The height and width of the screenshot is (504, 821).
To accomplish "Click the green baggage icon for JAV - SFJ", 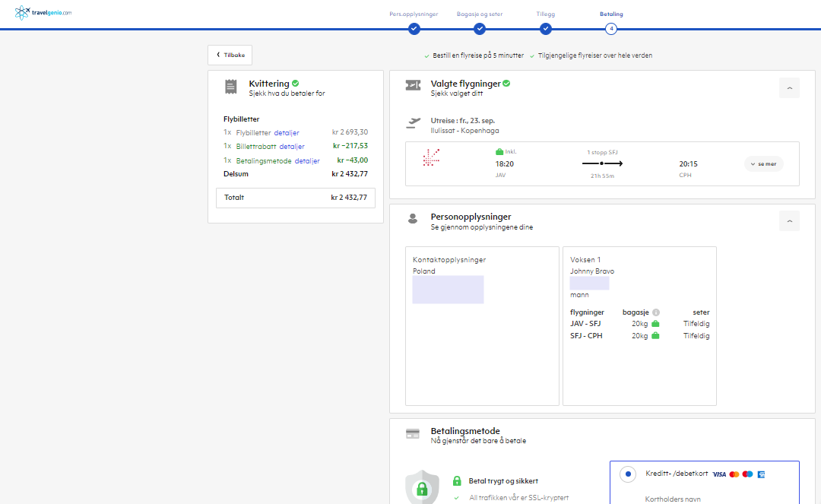I will point(655,323).
